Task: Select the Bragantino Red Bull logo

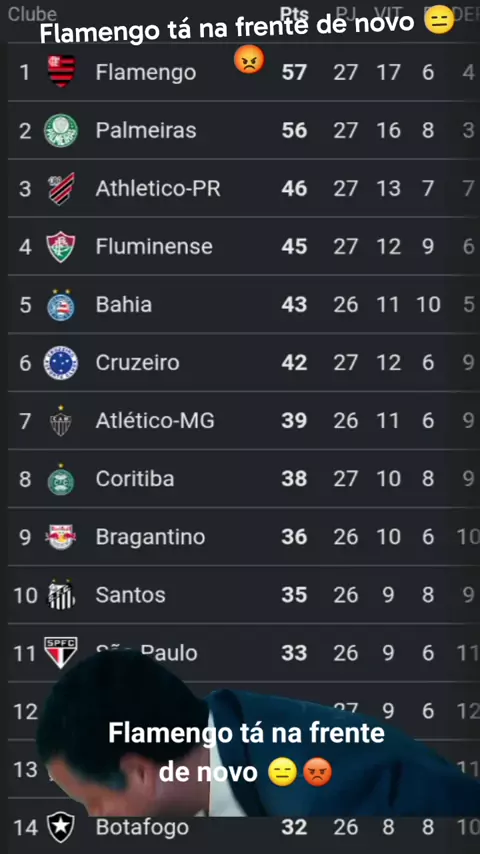Action: (x=61, y=537)
